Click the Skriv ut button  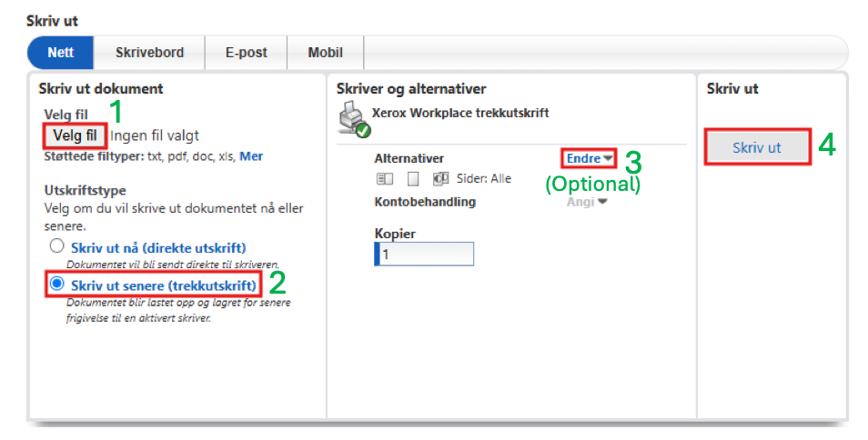(757, 147)
